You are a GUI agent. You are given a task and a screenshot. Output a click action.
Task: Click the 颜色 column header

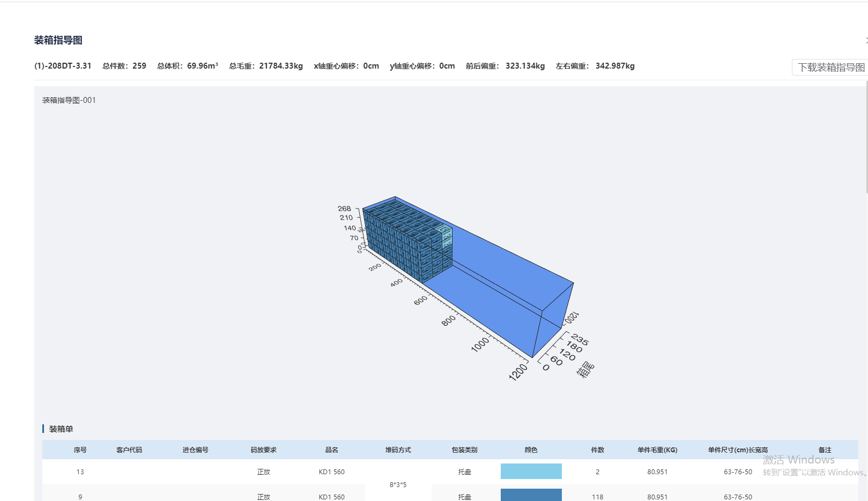coord(531,450)
